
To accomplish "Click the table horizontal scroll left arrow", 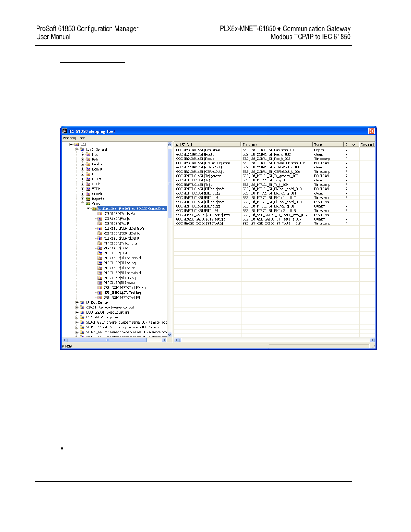I will [177, 340].
